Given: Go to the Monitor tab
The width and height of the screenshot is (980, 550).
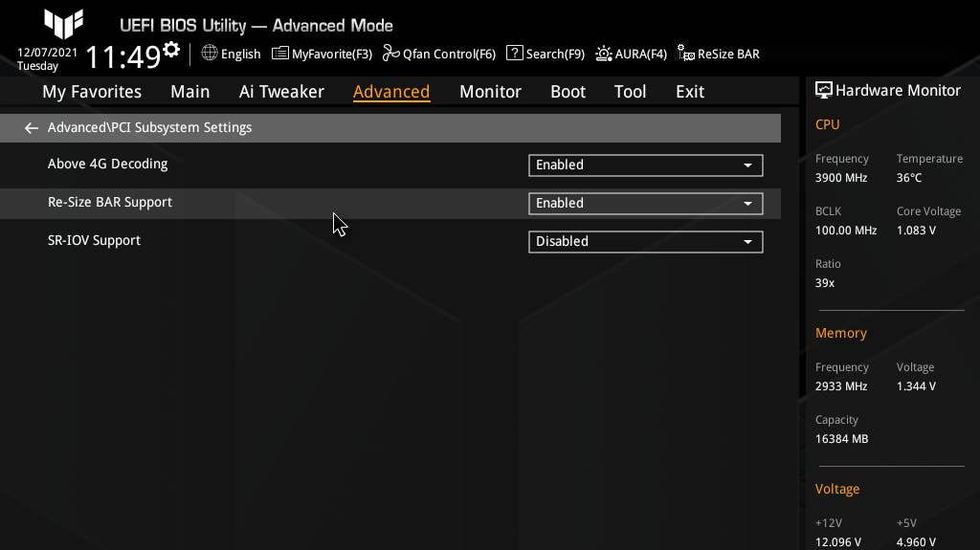Looking at the screenshot, I should (490, 92).
